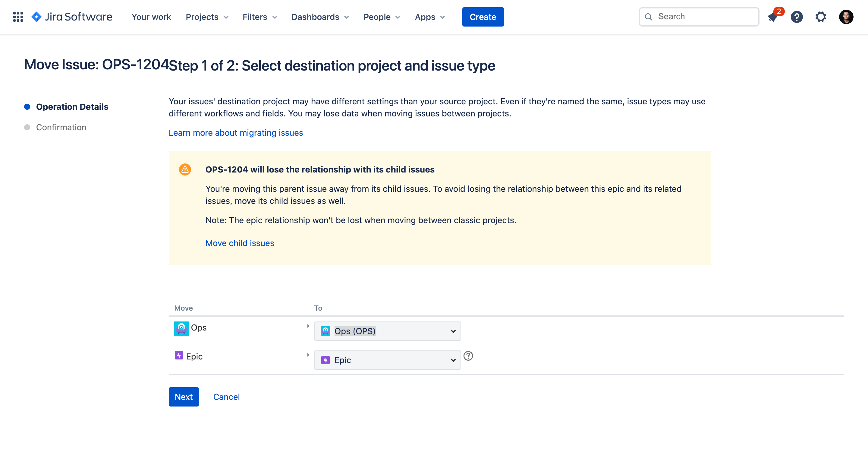868x462 pixels.
Task: Click the Create button
Action: tap(483, 17)
